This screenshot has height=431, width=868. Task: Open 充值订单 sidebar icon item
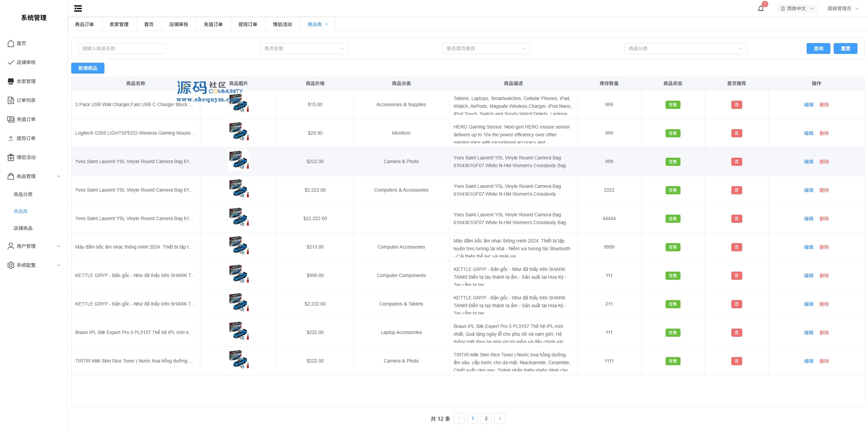[11, 119]
